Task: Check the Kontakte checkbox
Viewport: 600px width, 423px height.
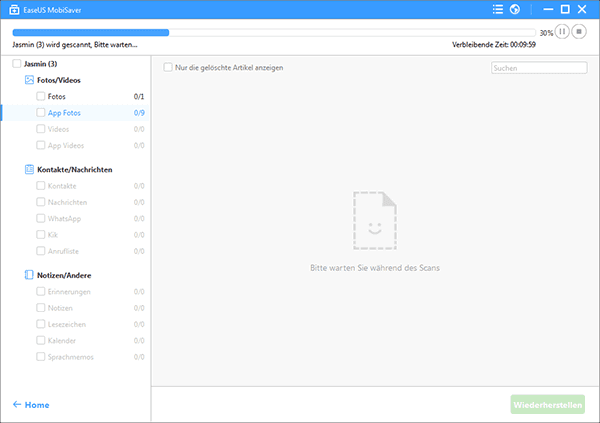Action: pyautogui.click(x=41, y=186)
